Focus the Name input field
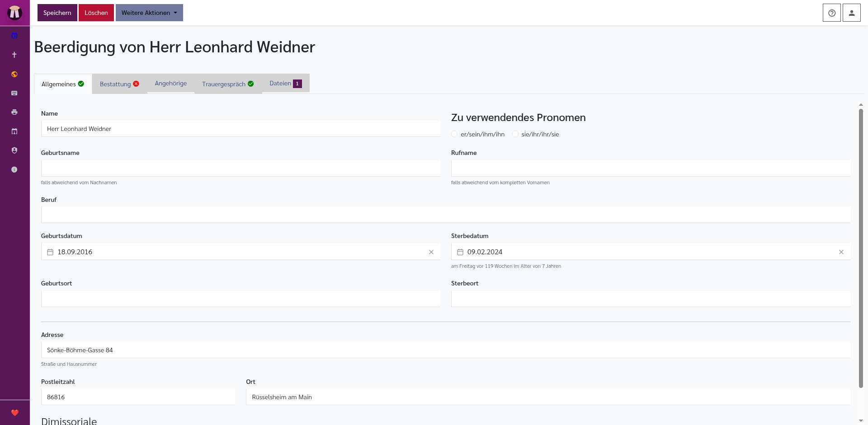 (x=241, y=129)
